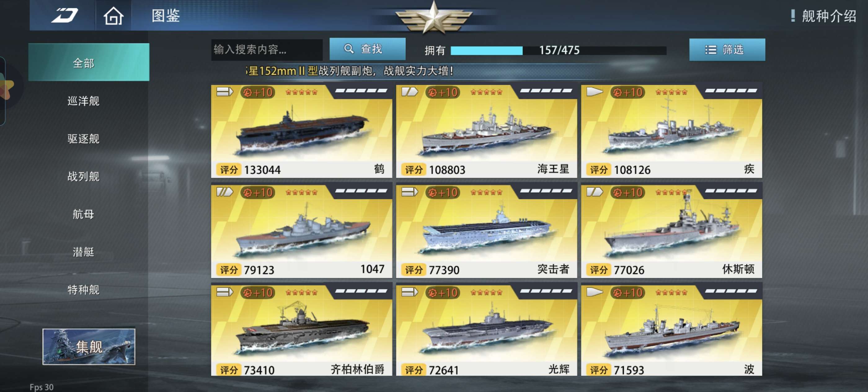
Task: Click the exclamation icon beside 舰种介绍
Action: (x=793, y=16)
